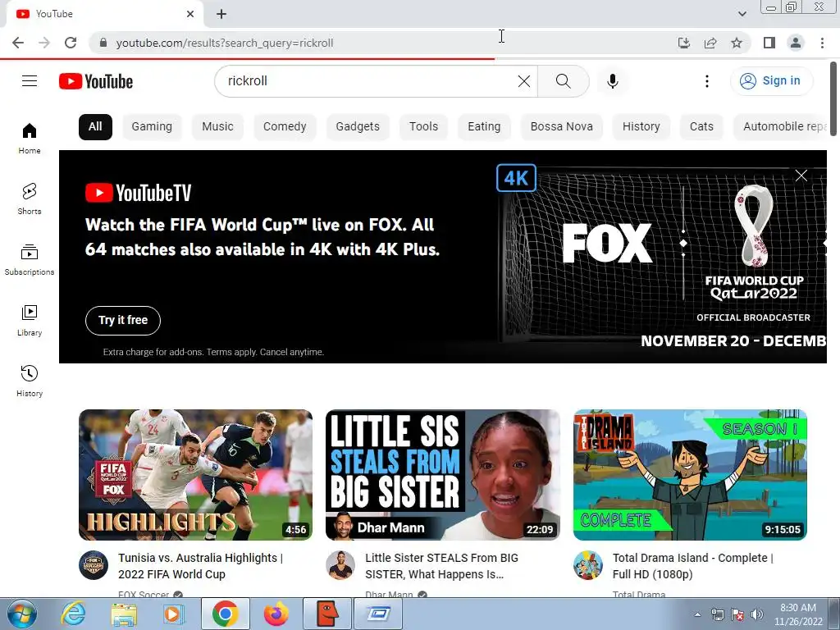Open Library in sidebar
The image size is (840, 630).
[x=30, y=320]
